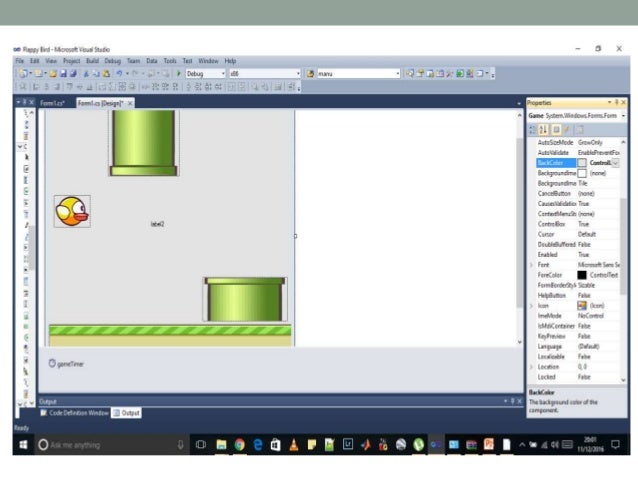
Task: Select the KeyPreview property row
Action: click(578, 336)
